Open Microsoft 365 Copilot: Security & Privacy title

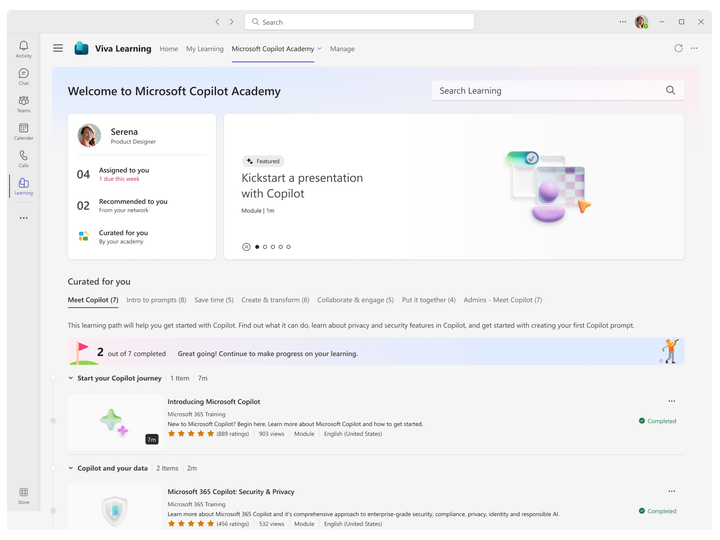click(x=231, y=492)
